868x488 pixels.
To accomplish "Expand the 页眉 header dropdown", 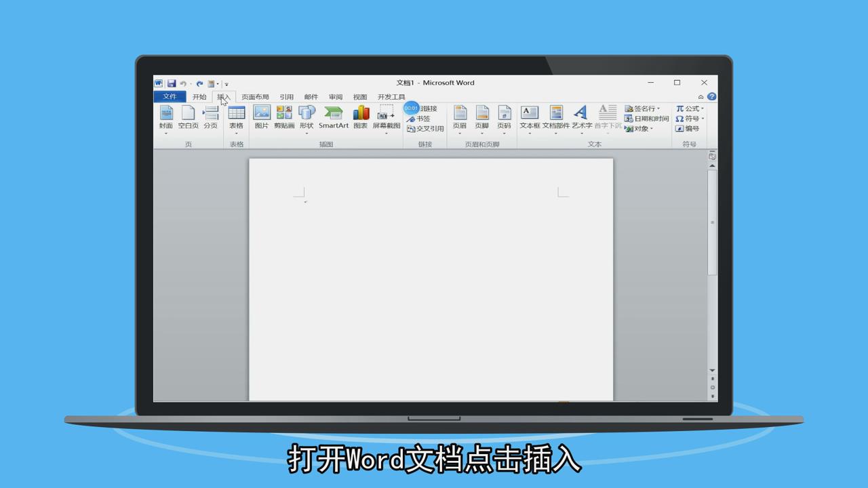I will [460, 134].
